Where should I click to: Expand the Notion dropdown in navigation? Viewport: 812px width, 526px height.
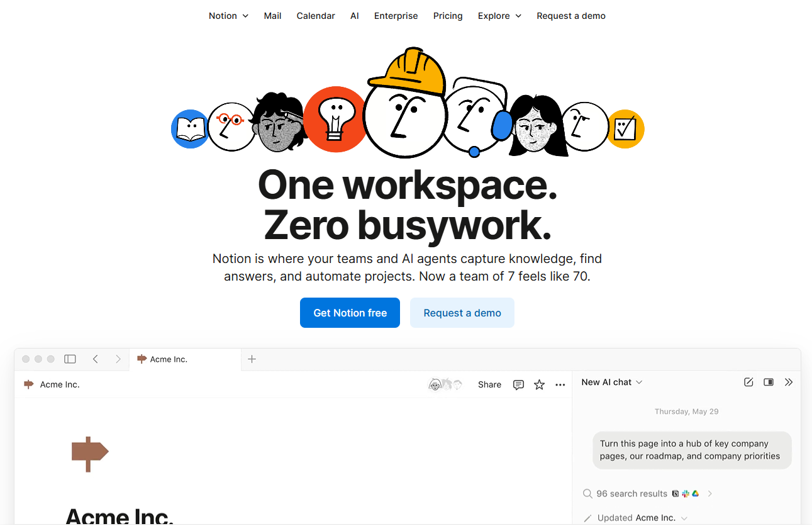click(228, 16)
